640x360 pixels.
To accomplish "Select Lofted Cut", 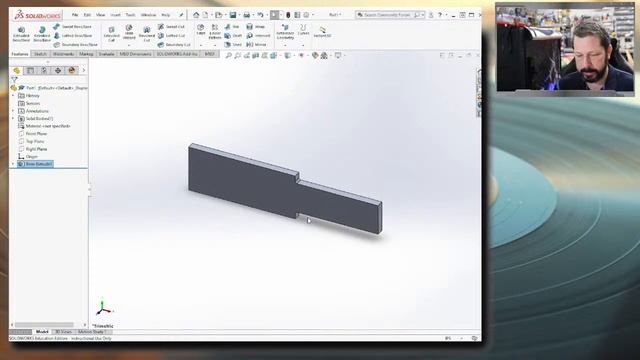I will (171, 36).
